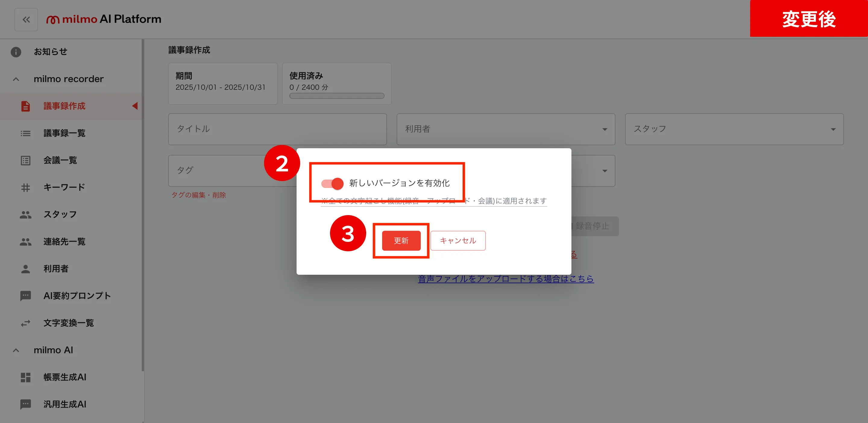
Task: Open the 利用者 dropdown
Action: (505, 129)
